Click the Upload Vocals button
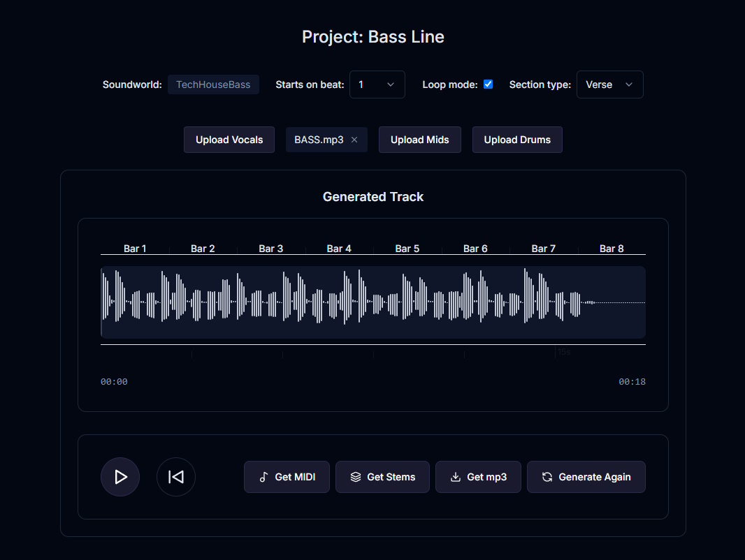 click(x=229, y=139)
